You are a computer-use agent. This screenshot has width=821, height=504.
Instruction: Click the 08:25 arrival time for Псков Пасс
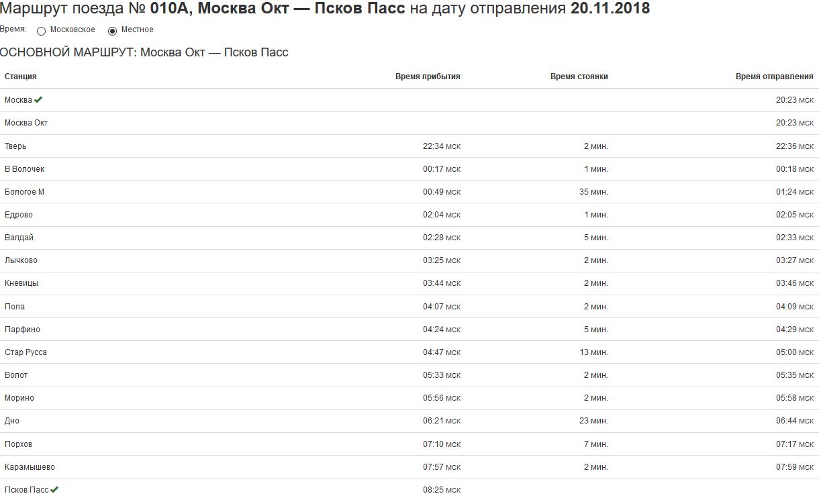click(441, 490)
